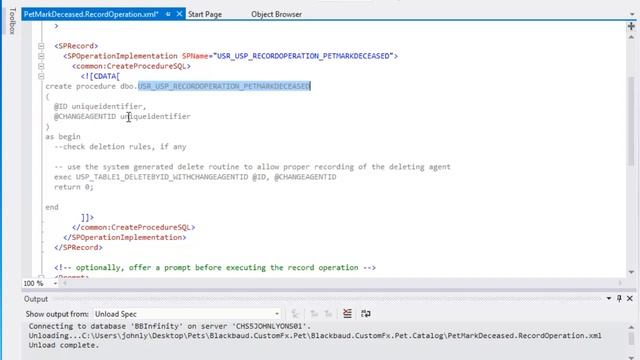Click editor scrollbar up arrow
Screen dimensions: 640x360
click(631, 37)
